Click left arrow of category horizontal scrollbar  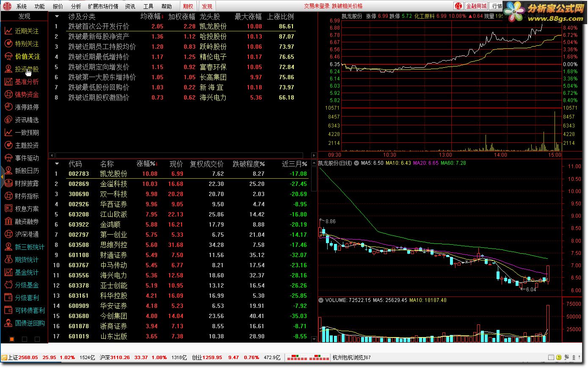pyautogui.click(x=52, y=155)
